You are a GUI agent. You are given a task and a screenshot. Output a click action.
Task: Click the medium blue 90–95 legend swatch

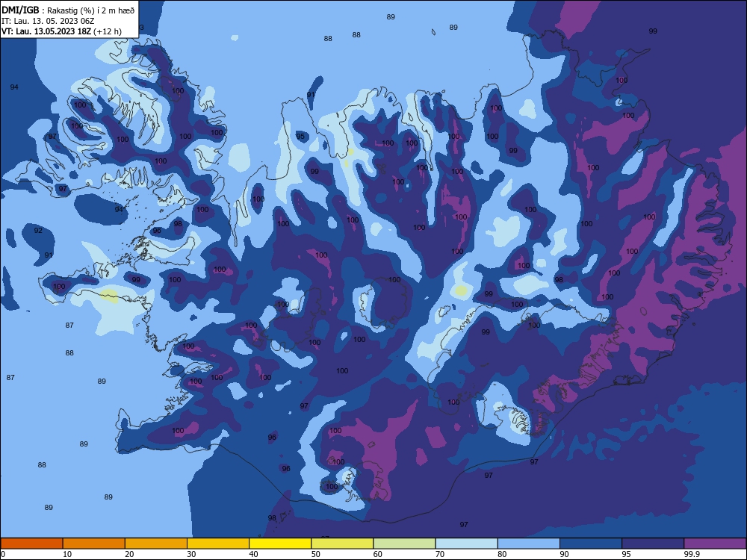591,544
